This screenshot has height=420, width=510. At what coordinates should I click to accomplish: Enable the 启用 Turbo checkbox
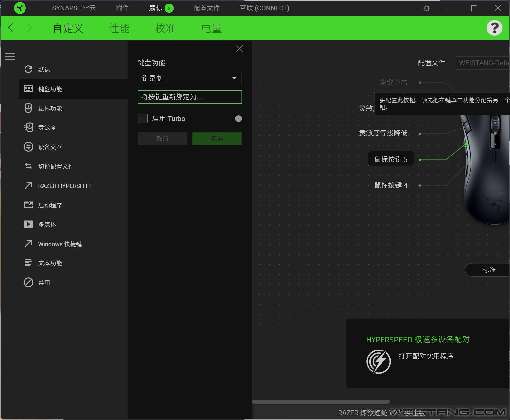(143, 118)
